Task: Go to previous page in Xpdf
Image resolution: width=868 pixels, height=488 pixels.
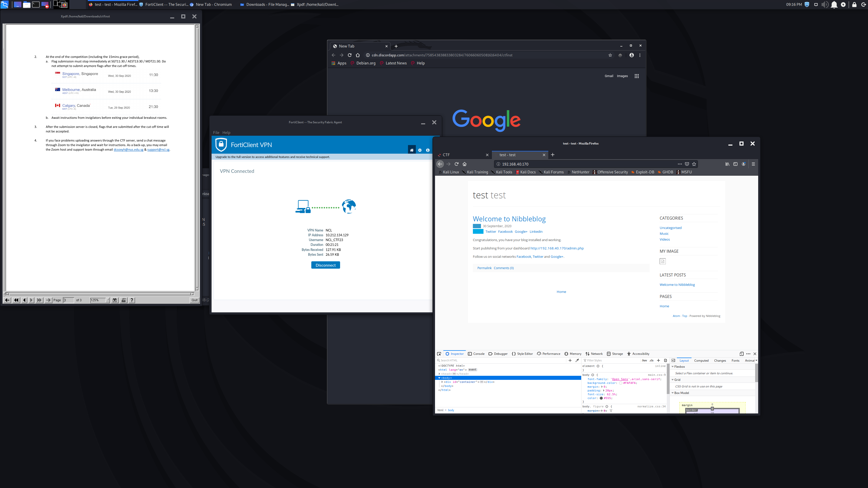Action: (x=24, y=300)
